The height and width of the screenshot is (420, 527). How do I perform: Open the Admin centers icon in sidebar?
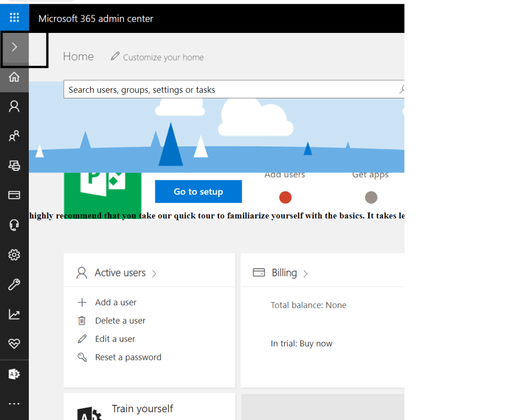point(14,374)
